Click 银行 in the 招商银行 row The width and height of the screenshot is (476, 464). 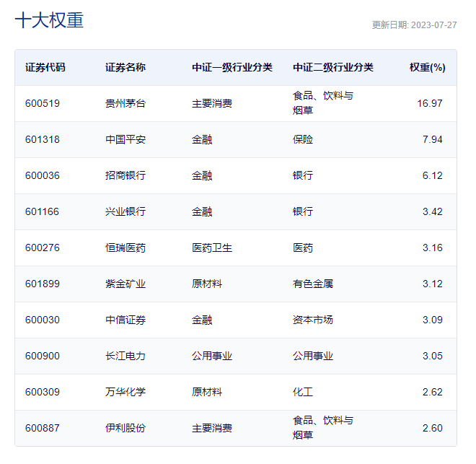click(303, 176)
